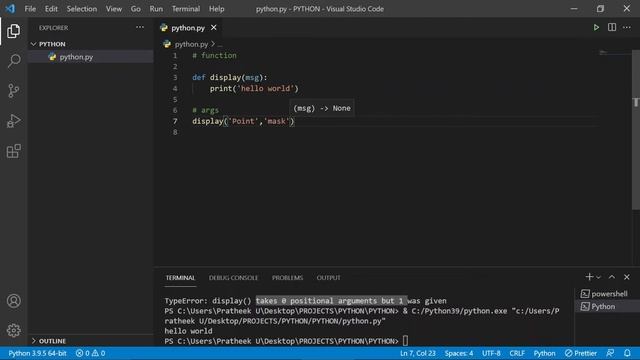Open the Terminal menu
This screenshot has height=360, width=640.
click(x=186, y=9)
